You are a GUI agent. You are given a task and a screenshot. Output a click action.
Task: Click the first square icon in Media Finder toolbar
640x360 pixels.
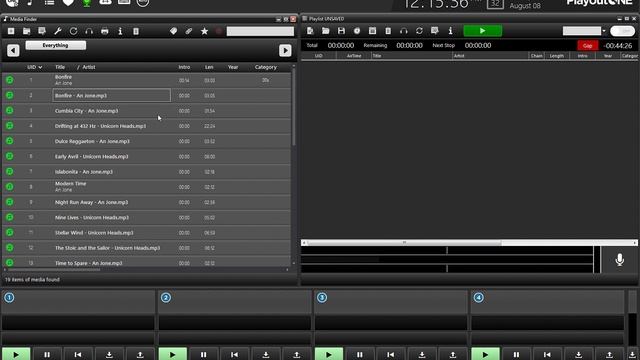pos(11,31)
